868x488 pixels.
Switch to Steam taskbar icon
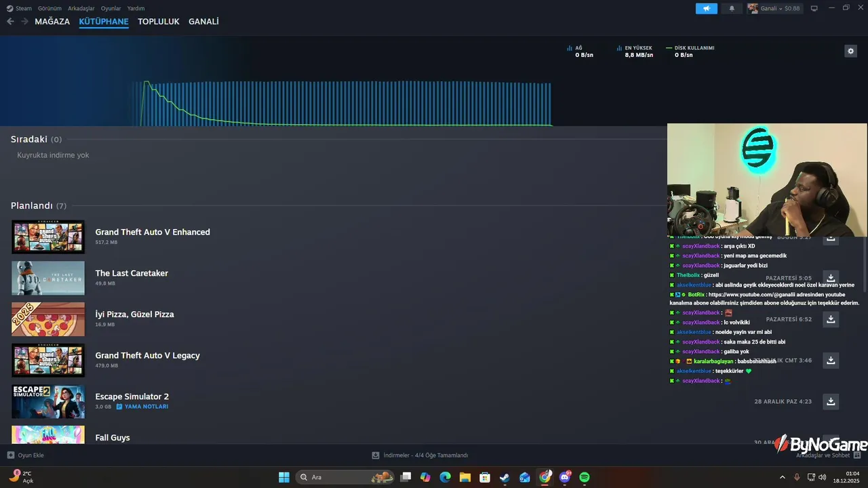pyautogui.click(x=505, y=477)
